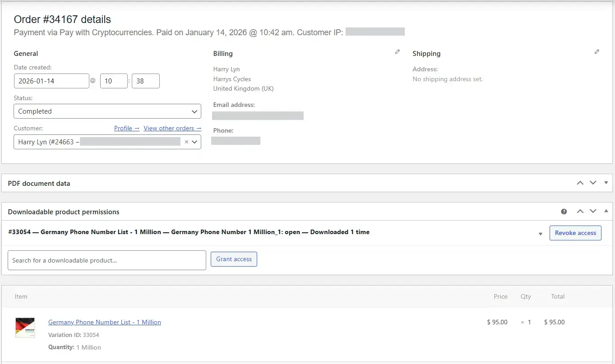Move PDF document data panel down

click(x=593, y=183)
